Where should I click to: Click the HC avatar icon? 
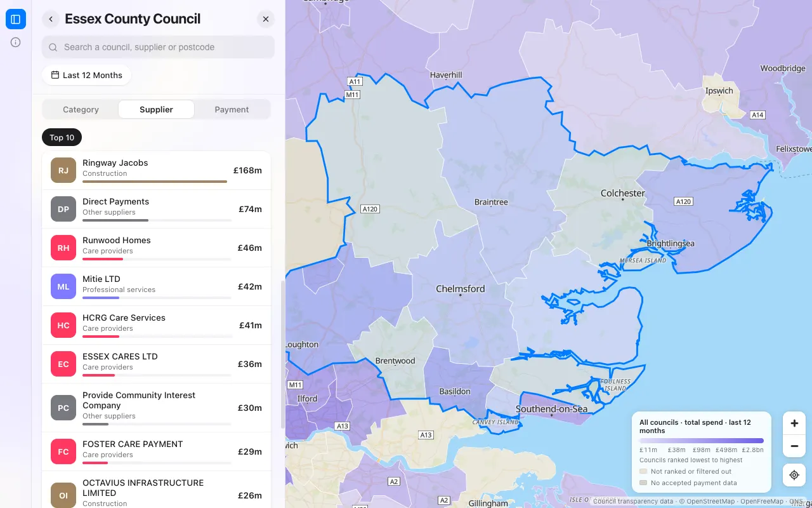63,325
